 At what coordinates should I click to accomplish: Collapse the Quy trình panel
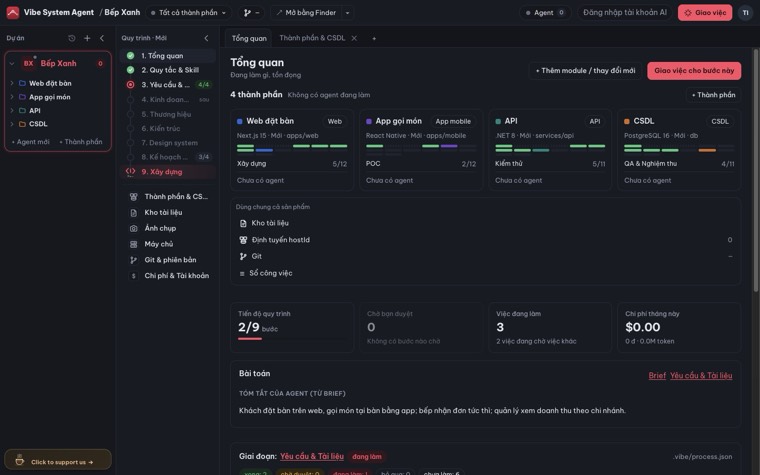[x=206, y=38]
